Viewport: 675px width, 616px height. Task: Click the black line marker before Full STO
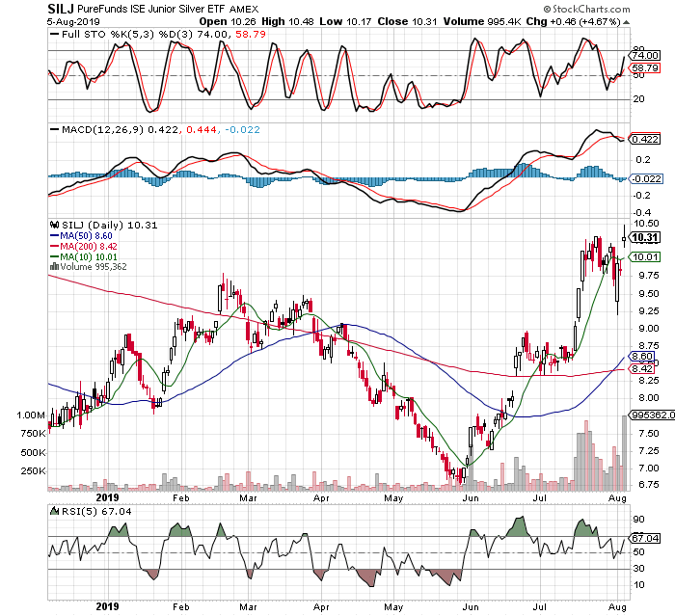tap(54, 34)
